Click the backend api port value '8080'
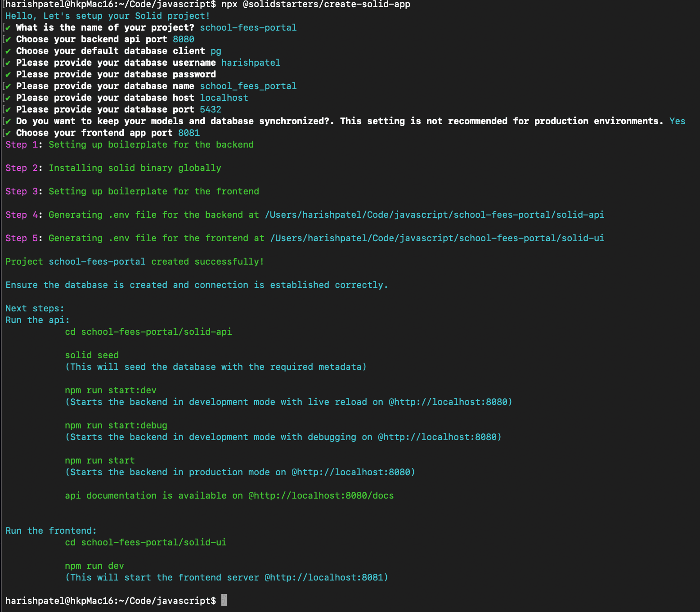This screenshot has height=612, width=700. 184,39
